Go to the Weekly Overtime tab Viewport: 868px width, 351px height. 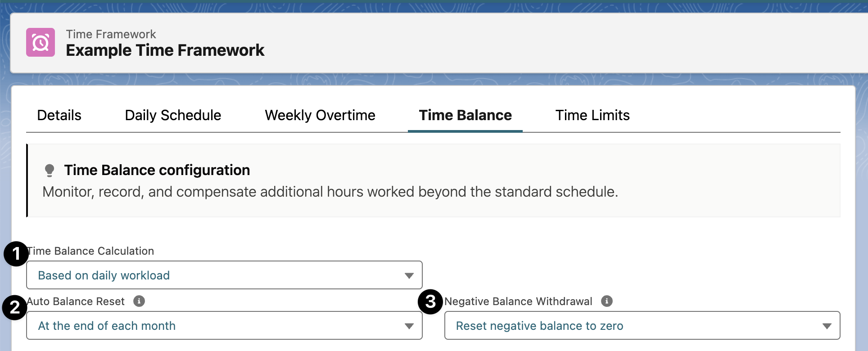click(320, 115)
